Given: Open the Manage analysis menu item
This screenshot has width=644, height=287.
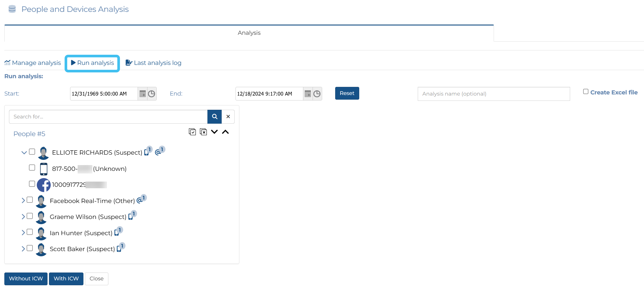Looking at the screenshot, I should 33,63.
